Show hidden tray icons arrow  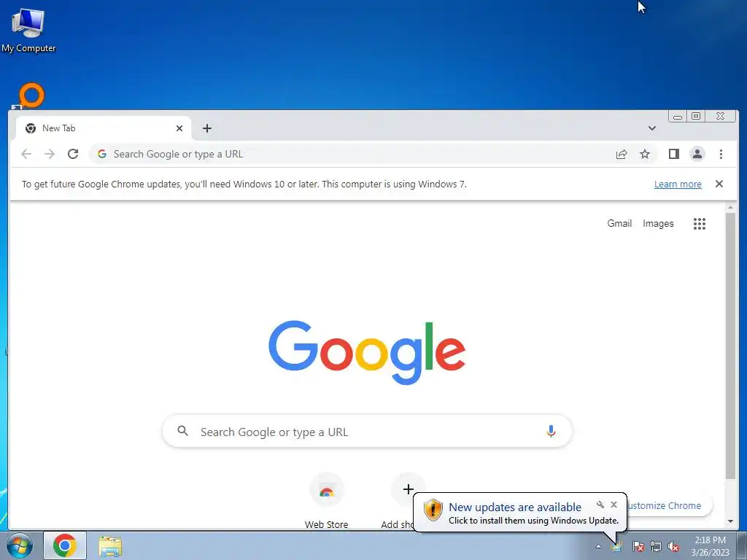click(x=598, y=546)
